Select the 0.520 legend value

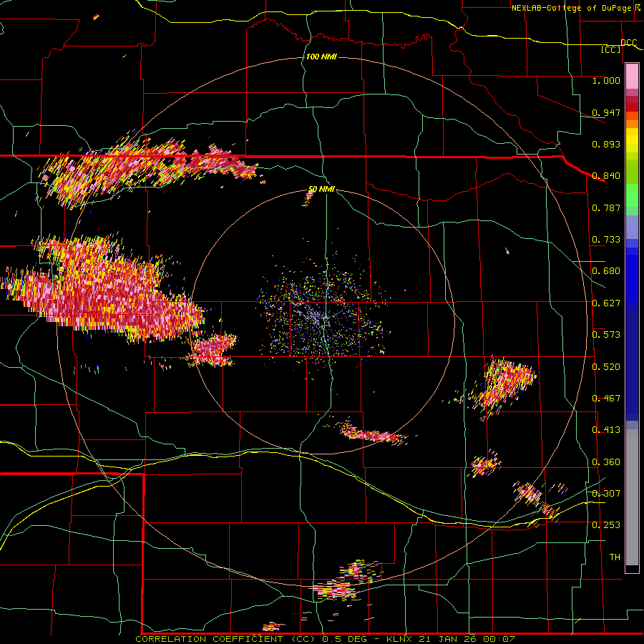(x=606, y=367)
